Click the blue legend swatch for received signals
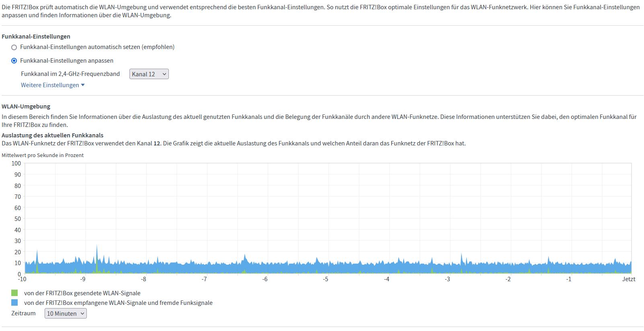Image resolution: width=644 pixels, height=331 pixels. [x=14, y=302]
